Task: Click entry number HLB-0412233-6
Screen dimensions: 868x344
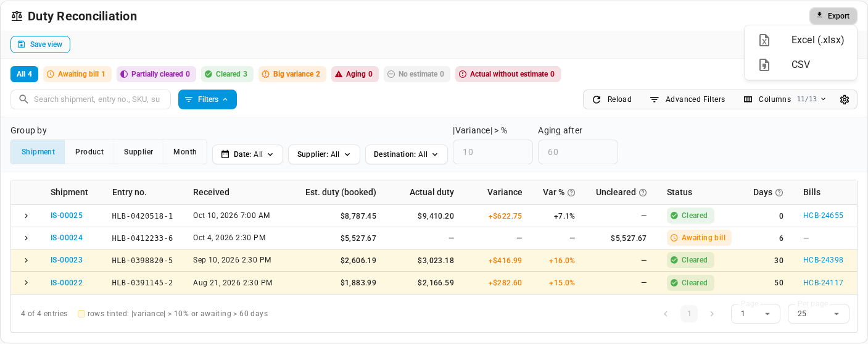Action: 143,238
